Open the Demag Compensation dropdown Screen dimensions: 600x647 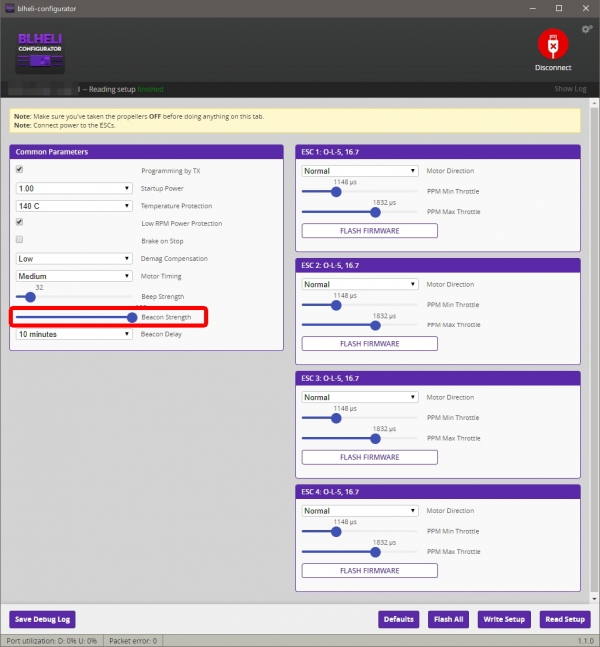click(x=74, y=258)
